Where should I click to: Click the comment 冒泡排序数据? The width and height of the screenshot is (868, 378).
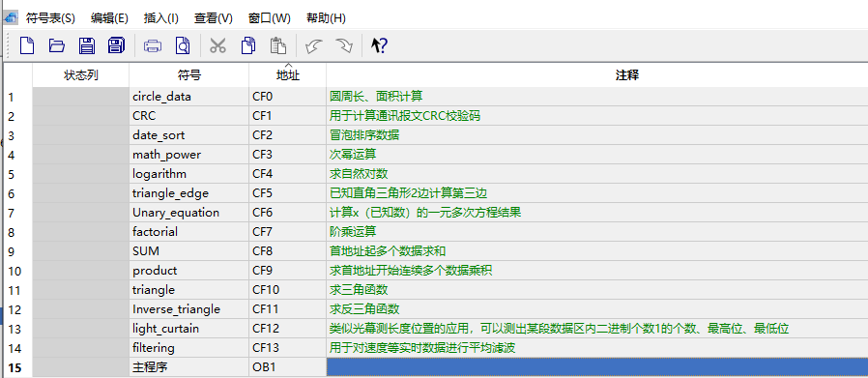[364, 135]
